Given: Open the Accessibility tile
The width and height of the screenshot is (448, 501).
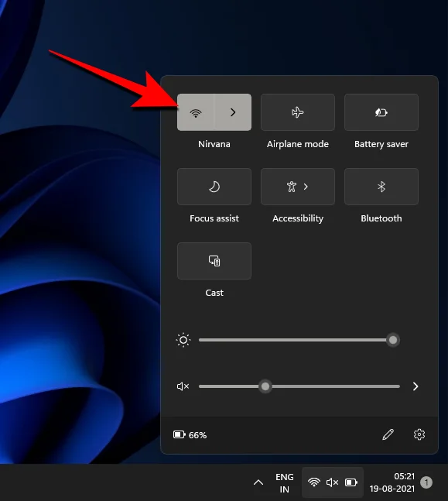Looking at the screenshot, I should point(298,187).
